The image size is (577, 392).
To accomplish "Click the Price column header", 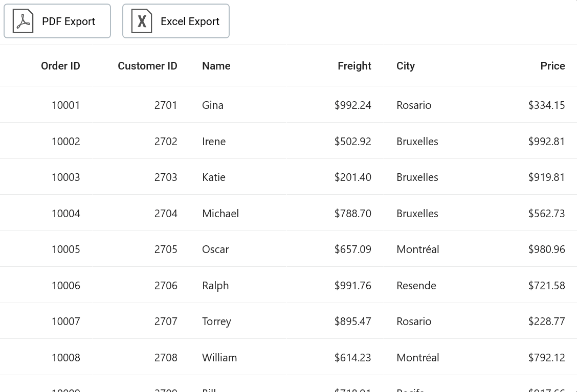I will [x=552, y=66].
